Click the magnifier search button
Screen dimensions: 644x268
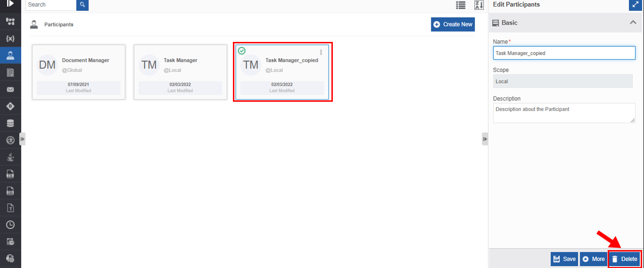83,5
